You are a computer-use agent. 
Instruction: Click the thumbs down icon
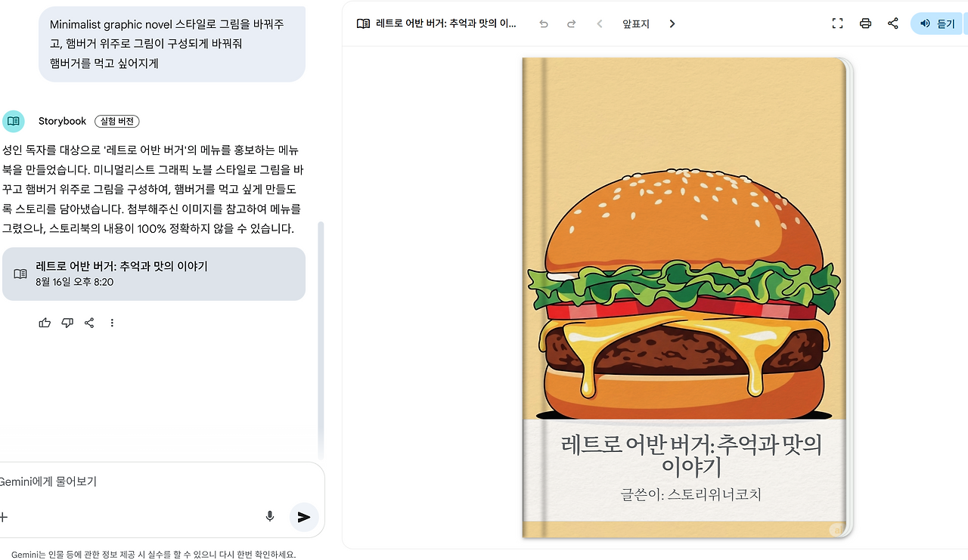click(67, 323)
